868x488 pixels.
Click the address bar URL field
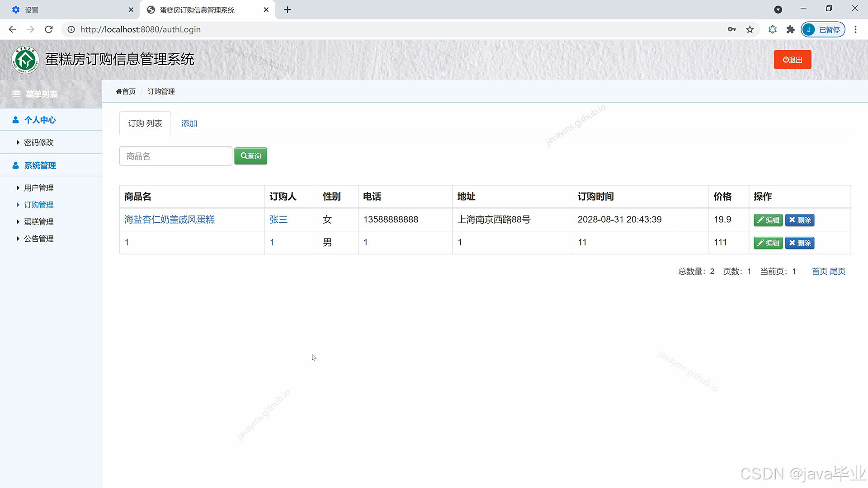398,29
